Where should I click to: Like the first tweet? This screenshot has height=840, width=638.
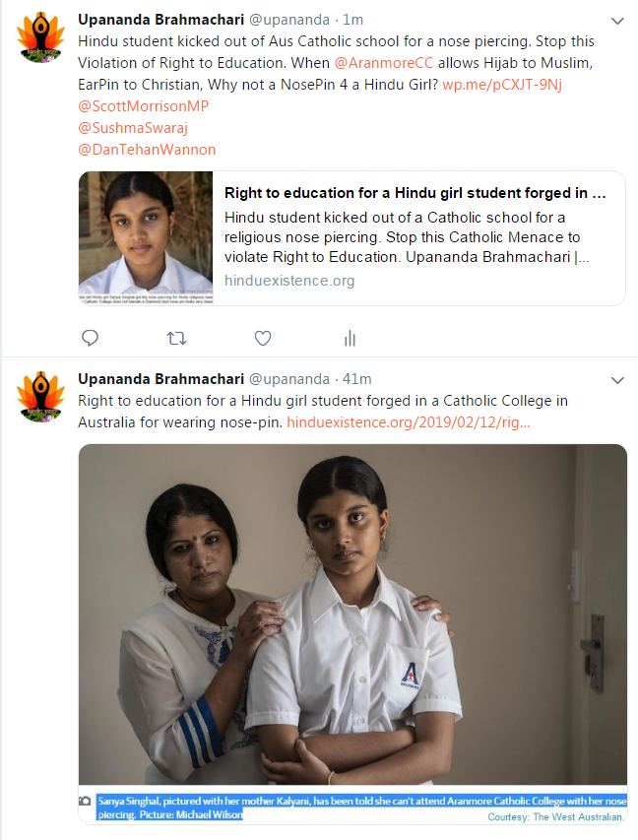click(263, 339)
